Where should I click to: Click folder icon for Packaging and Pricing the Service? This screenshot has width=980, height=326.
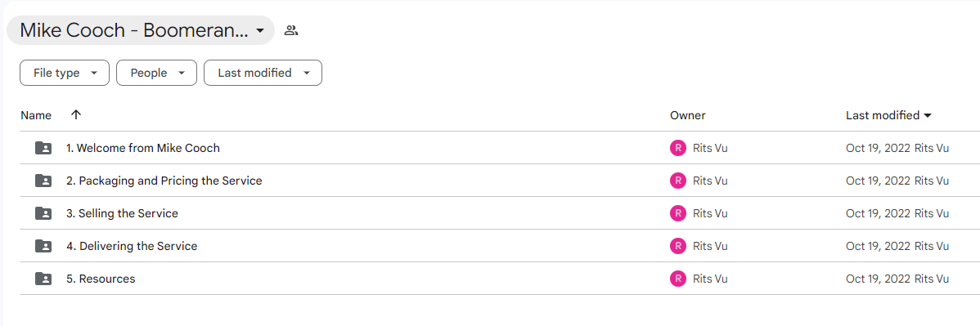click(x=43, y=181)
